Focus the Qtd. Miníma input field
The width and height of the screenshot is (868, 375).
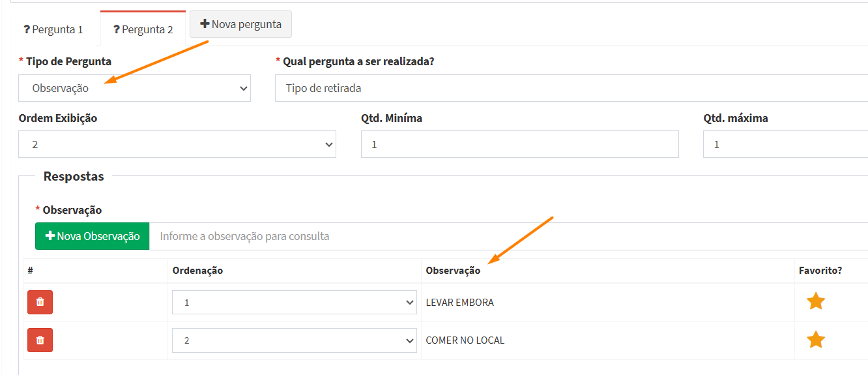519,144
